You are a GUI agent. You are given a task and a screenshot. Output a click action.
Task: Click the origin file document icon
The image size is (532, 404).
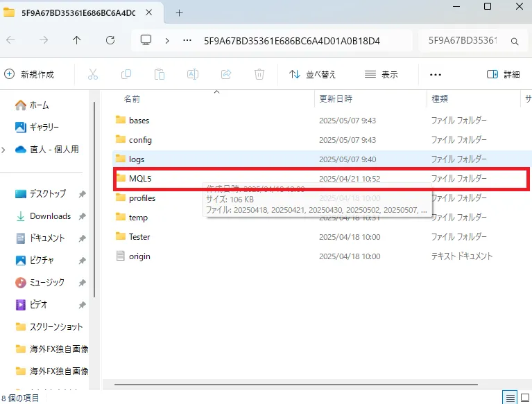(120, 256)
